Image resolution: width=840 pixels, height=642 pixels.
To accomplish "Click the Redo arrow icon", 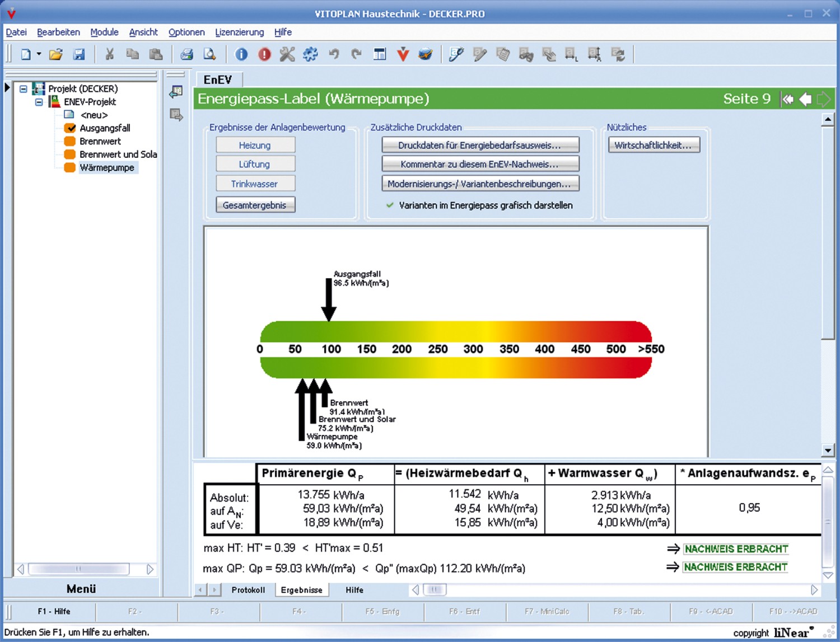I will tap(357, 54).
